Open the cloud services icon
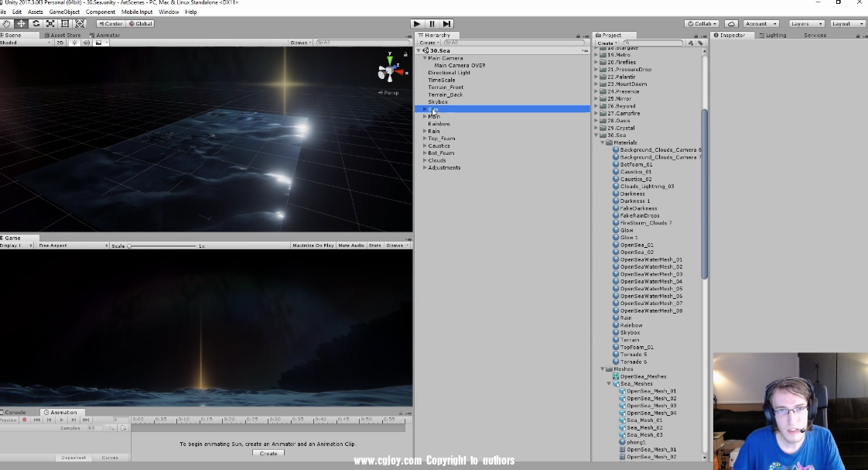The height and width of the screenshot is (470, 868). [731, 24]
